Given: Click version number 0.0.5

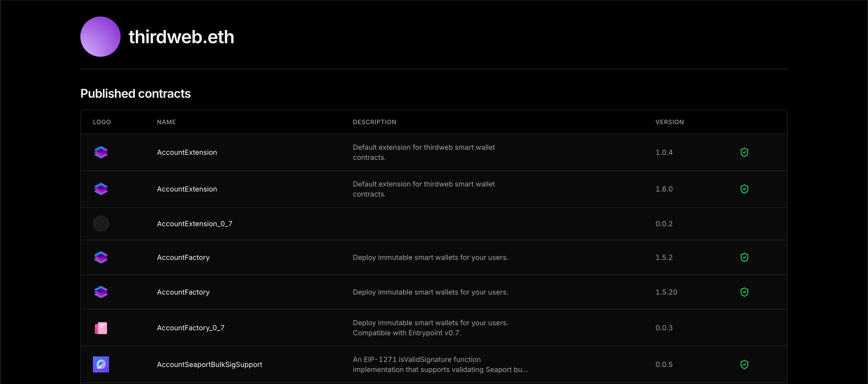Looking at the screenshot, I should pyautogui.click(x=664, y=364).
